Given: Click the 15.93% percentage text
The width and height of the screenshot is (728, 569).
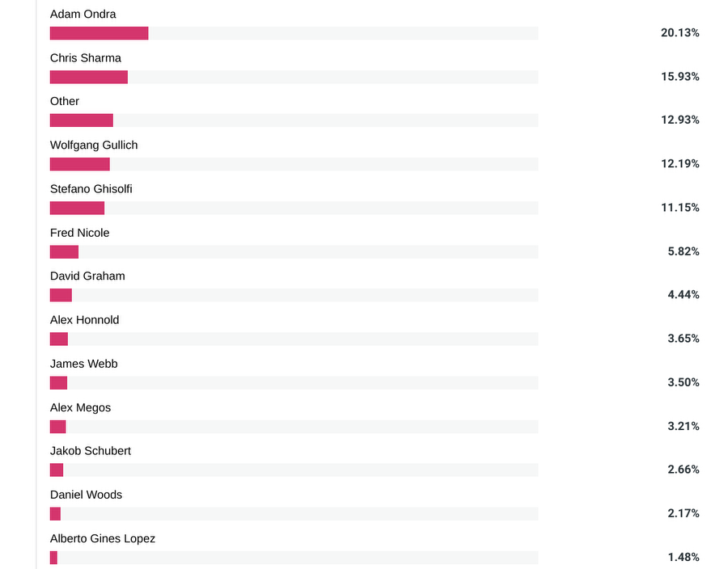Looking at the screenshot, I should (x=680, y=77).
